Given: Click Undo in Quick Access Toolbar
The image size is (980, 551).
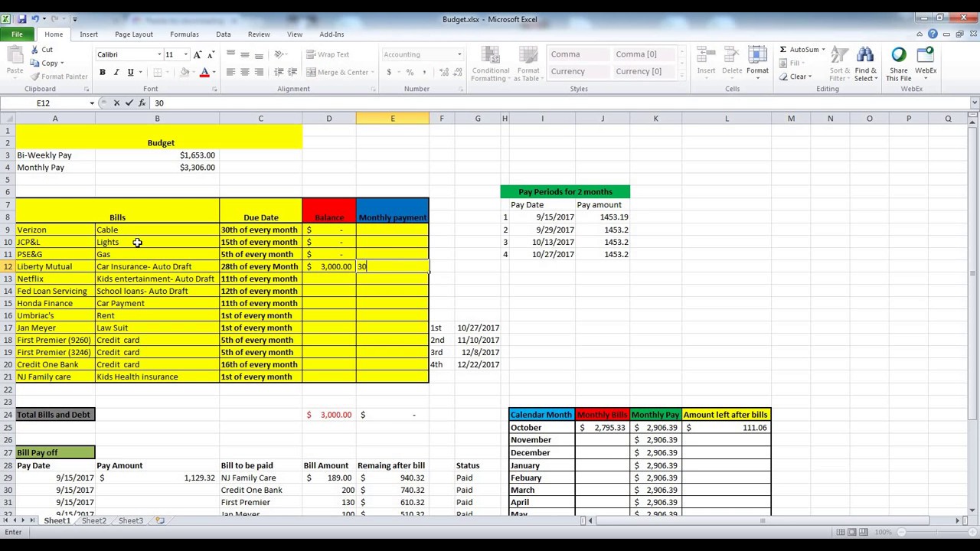Looking at the screenshot, I should point(34,19).
